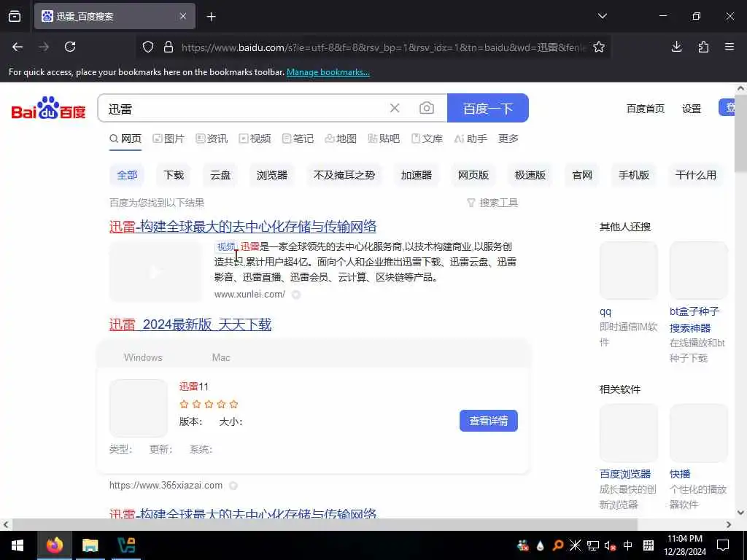Open 快播 related software link
Image resolution: width=747 pixels, height=560 pixels.
coord(680,474)
